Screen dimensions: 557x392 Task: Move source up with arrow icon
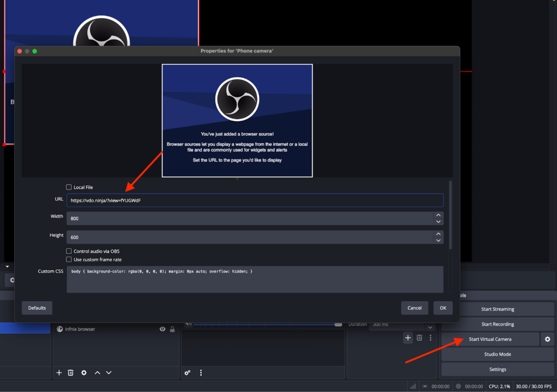[97, 372]
